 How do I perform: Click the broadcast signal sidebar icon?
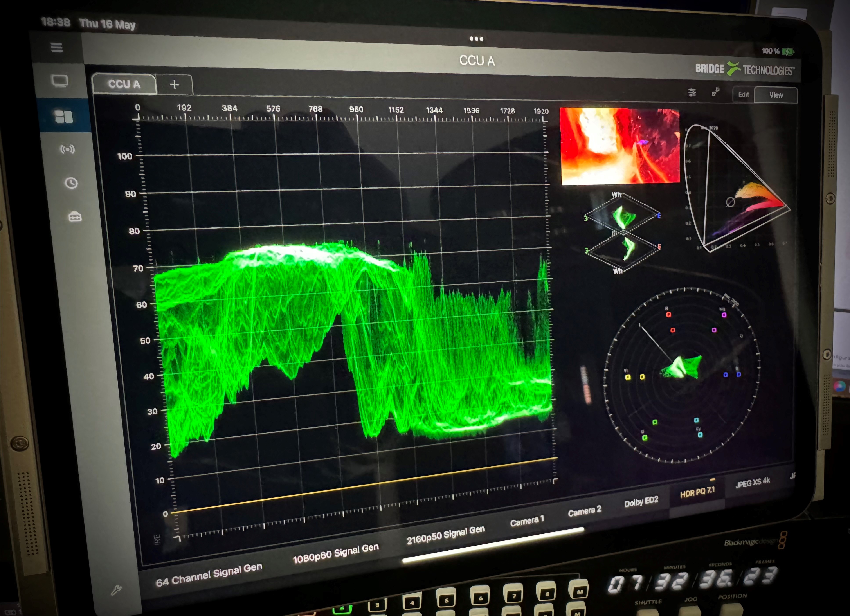[67, 149]
